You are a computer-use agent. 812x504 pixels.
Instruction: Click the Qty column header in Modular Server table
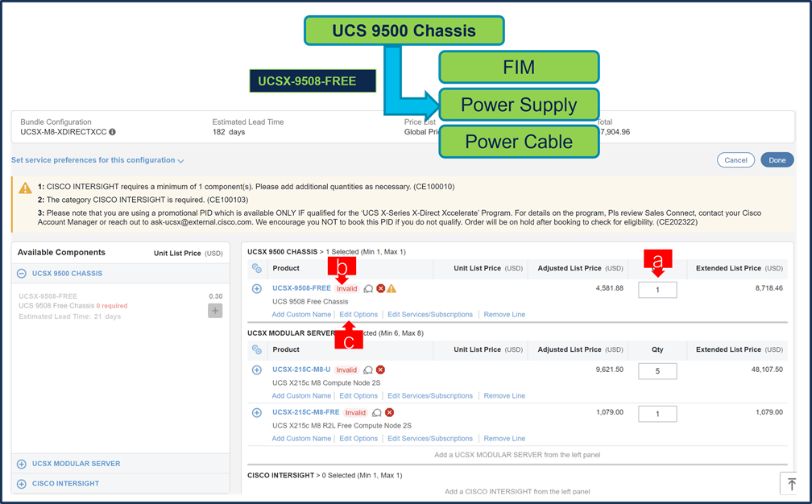(x=657, y=349)
